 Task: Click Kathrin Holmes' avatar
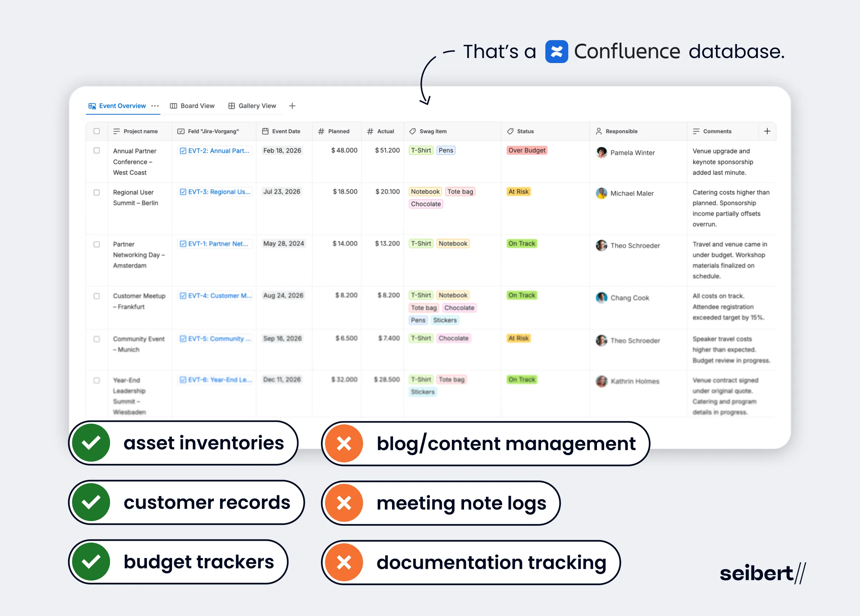click(x=601, y=381)
